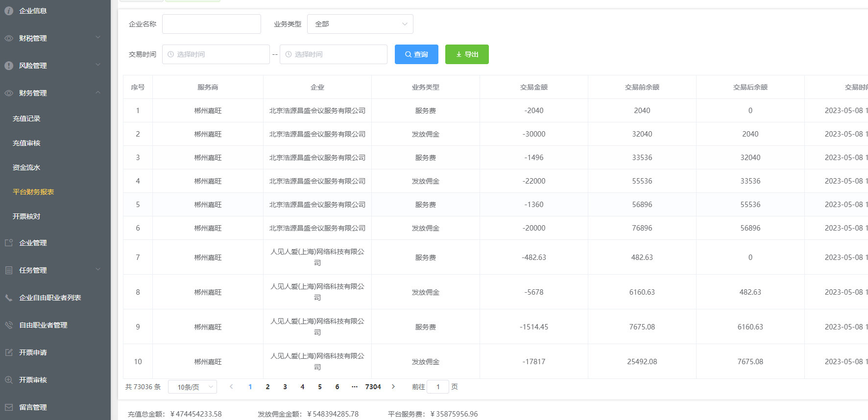
Task: Click 人见人爱(上海)网络科技有限公司 in row 10
Action: click(x=317, y=361)
